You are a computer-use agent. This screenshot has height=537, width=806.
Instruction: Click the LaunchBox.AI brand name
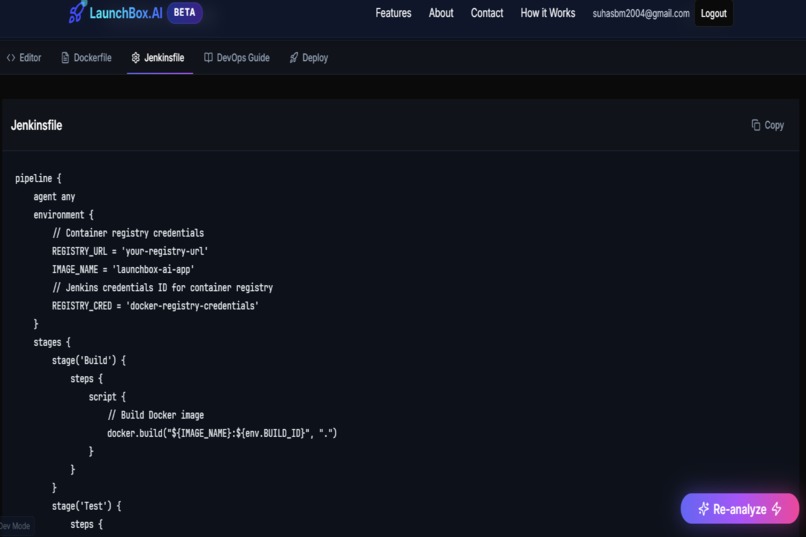tap(126, 13)
